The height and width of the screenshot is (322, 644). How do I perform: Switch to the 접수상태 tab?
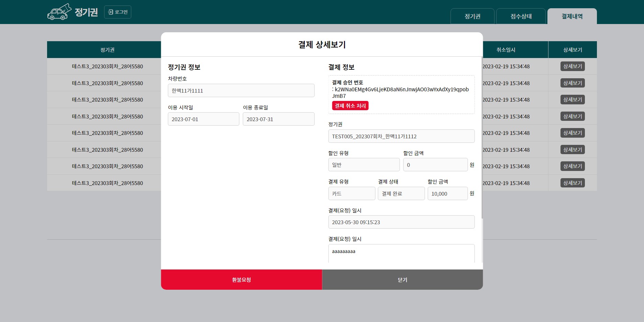coord(521,16)
